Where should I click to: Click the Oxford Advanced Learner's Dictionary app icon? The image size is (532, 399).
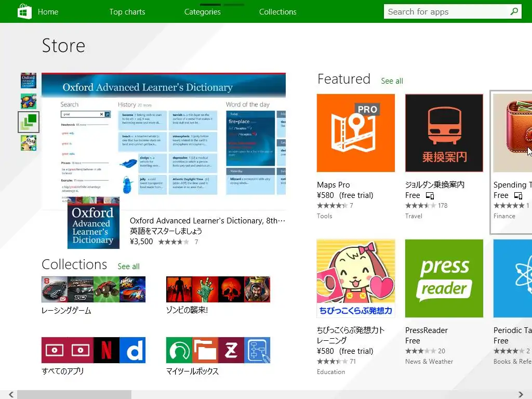94,223
